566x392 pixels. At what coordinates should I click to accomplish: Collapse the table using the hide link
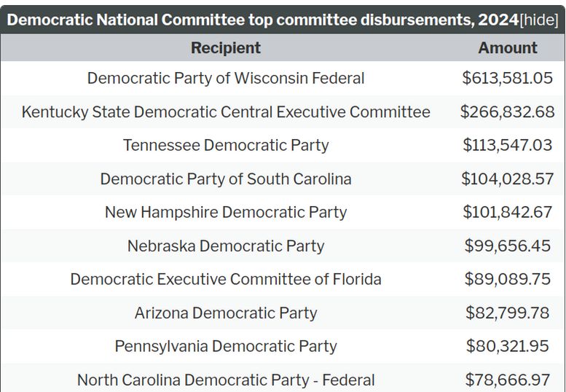pos(539,20)
